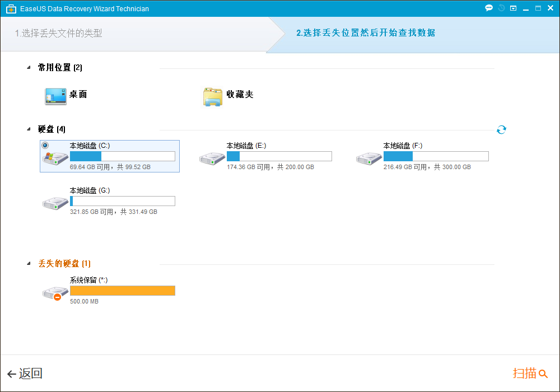Screen dimensions: 560x392
Task: Click the 扫描 magnifier icon
Action: 543,374
